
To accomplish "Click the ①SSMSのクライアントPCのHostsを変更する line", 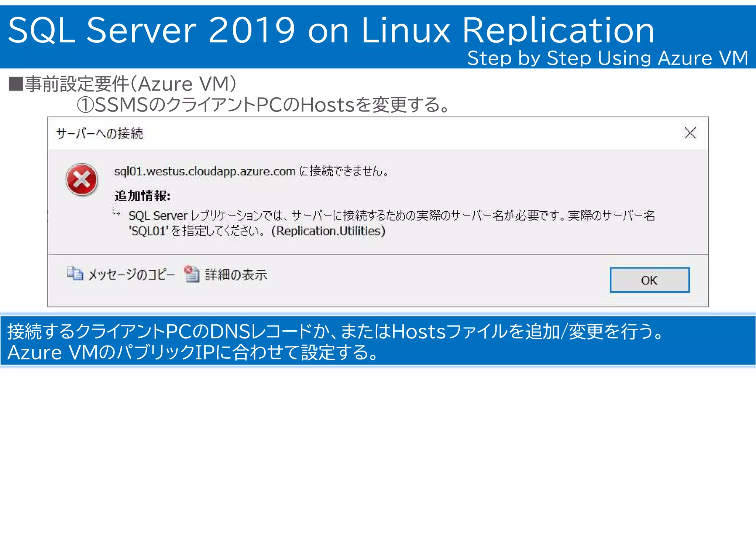I will (263, 104).
